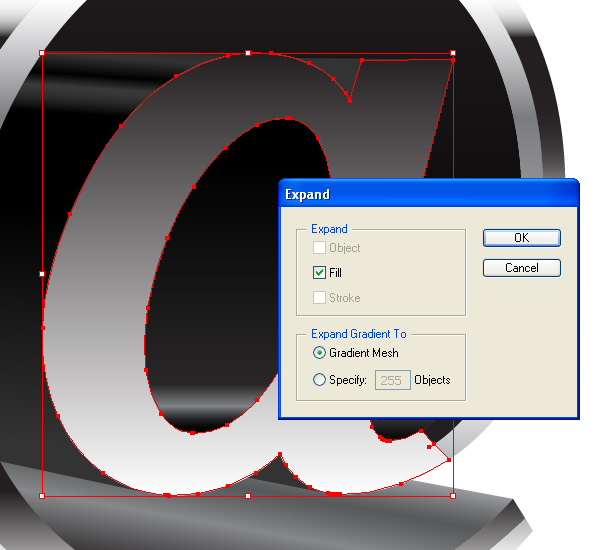Image resolution: width=600 pixels, height=550 pixels.
Task: Click the Expand dialog title bar
Action: point(429,194)
